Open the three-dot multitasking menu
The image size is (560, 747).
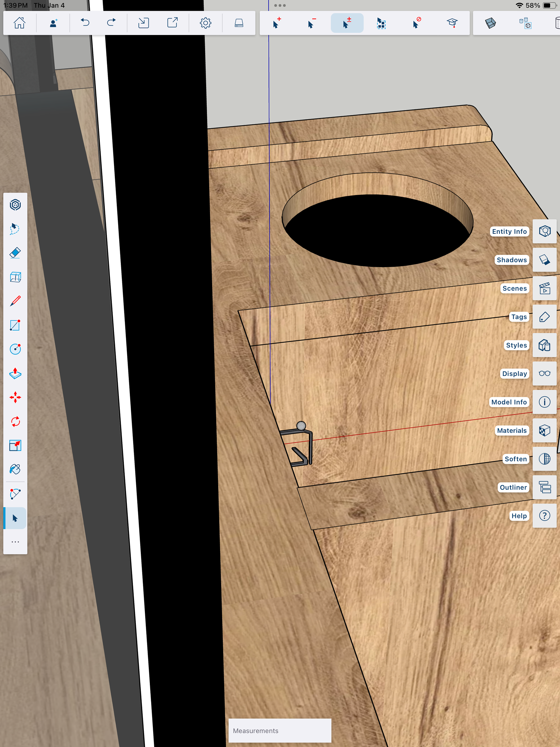click(280, 6)
